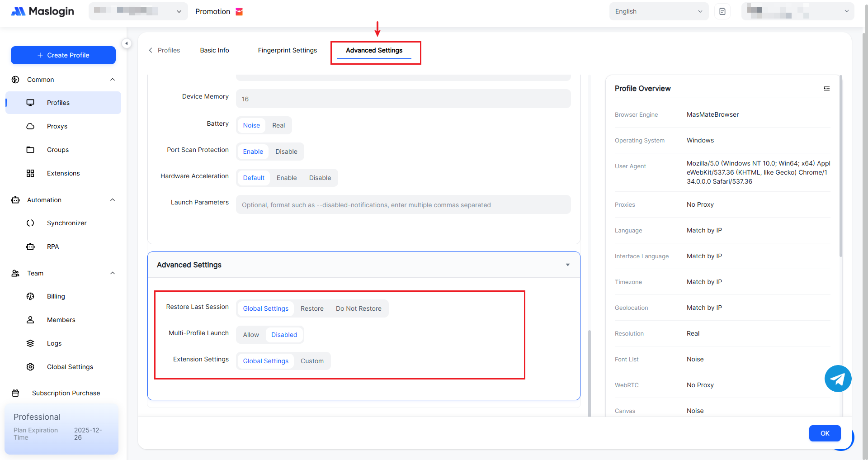Viewport: 868px width, 460px height.
Task: Click the Create Profile button
Action: coord(63,55)
